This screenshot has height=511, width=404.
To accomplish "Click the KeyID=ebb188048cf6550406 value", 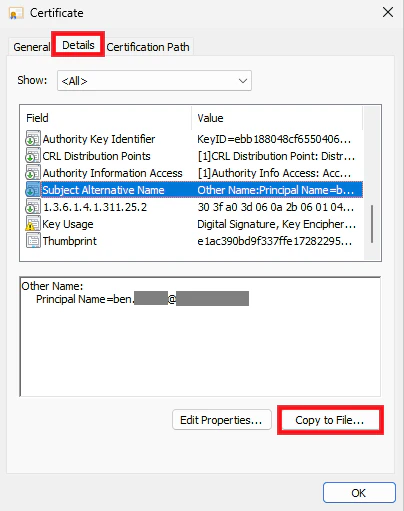I will pos(274,139).
